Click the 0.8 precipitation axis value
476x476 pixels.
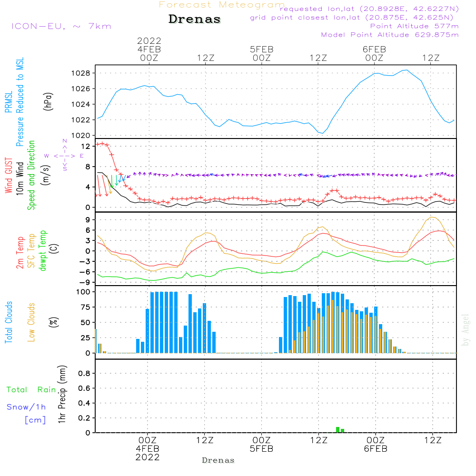(84, 373)
